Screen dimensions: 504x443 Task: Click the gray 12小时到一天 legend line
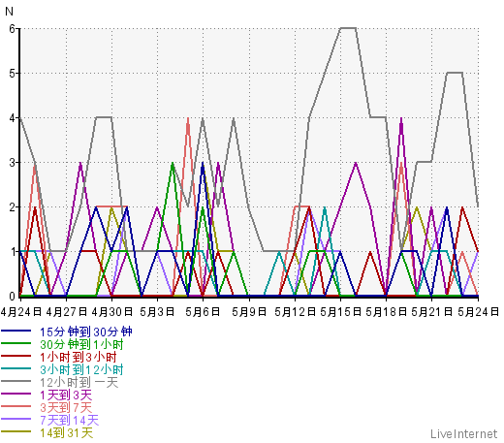click(x=16, y=381)
